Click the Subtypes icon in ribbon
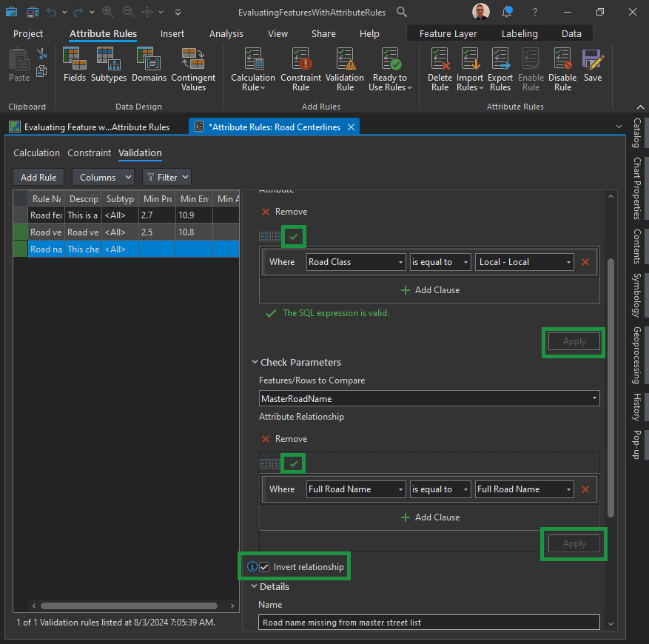 coord(108,64)
